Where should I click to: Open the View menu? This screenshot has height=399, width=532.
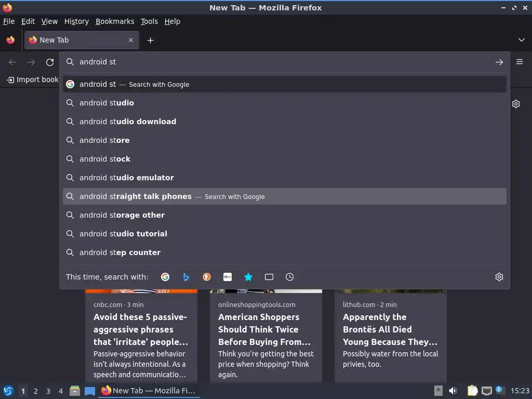49,21
